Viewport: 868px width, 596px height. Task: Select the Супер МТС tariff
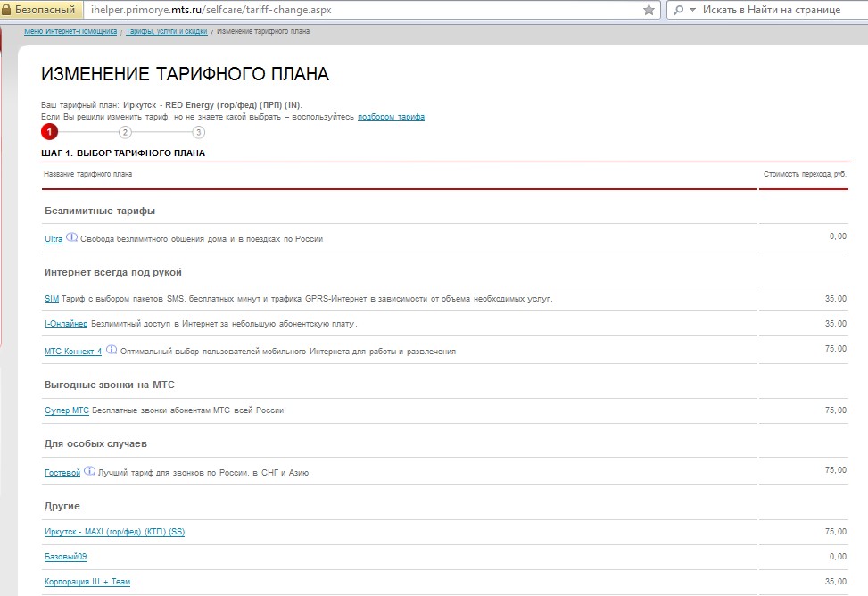pyautogui.click(x=66, y=410)
